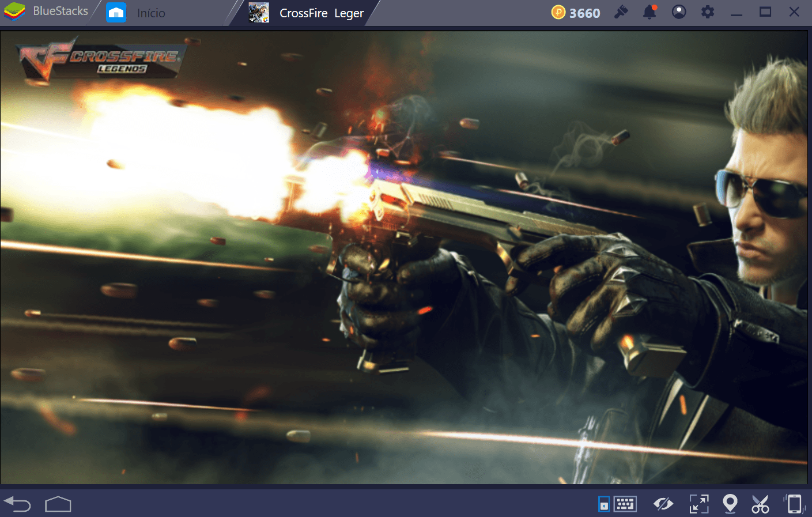This screenshot has width=812, height=517.
Task: Open the user account profile icon
Action: 679,12
